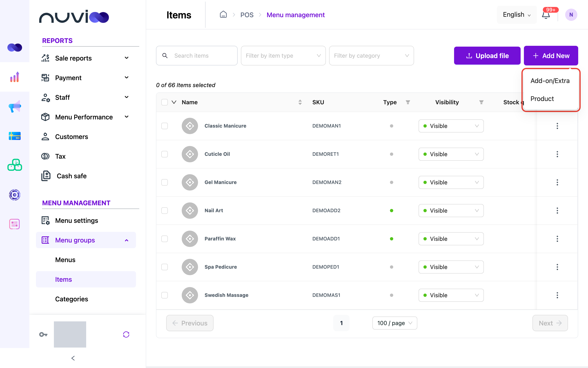Click the key icon in sidebar footer
Image resolution: width=588 pixels, height=368 pixels.
(x=43, y=334)
